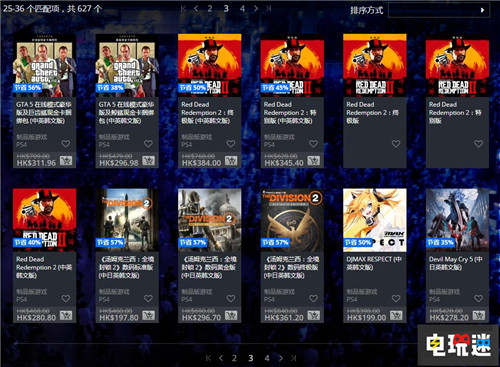This screenshot has width=500, height=367.
Task: Favorite Devil May Cry 5
Action: click(x=479, y=298)
